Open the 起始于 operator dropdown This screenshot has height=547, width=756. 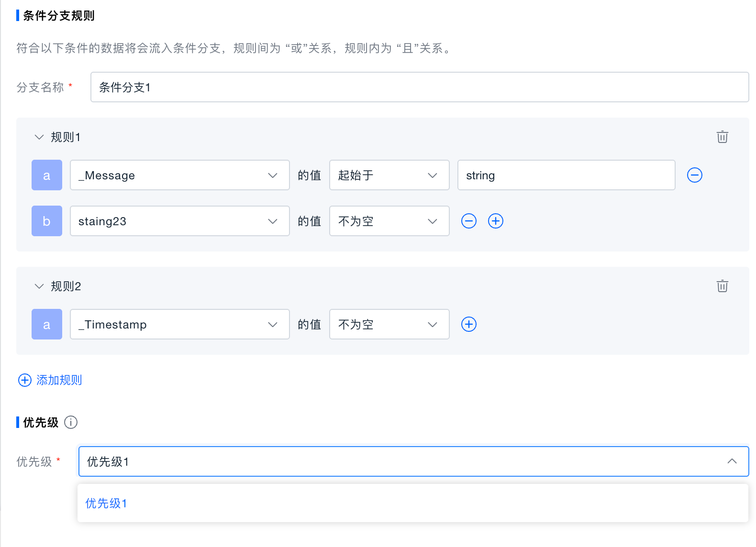pos(389,175)
